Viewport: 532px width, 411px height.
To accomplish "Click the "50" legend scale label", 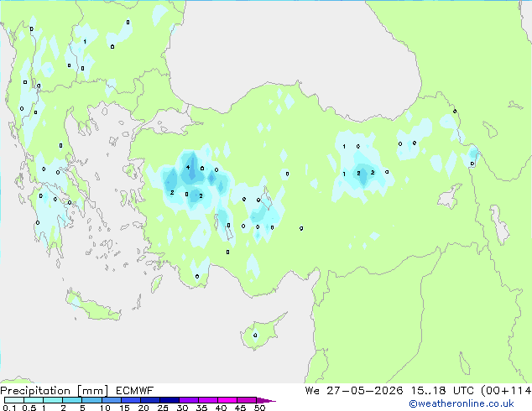I will 259,408.
